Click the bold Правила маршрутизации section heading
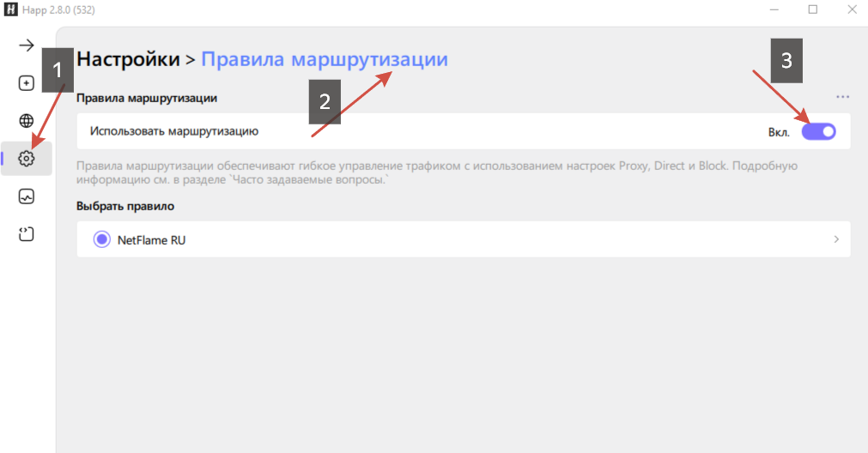The width and height of the screenshot is (868, 453). point(147,98)
